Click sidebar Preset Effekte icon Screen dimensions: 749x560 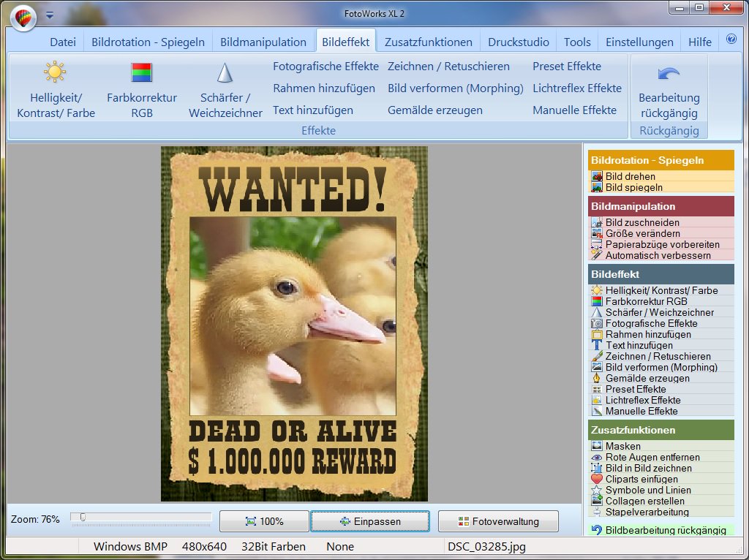(597, 389)
